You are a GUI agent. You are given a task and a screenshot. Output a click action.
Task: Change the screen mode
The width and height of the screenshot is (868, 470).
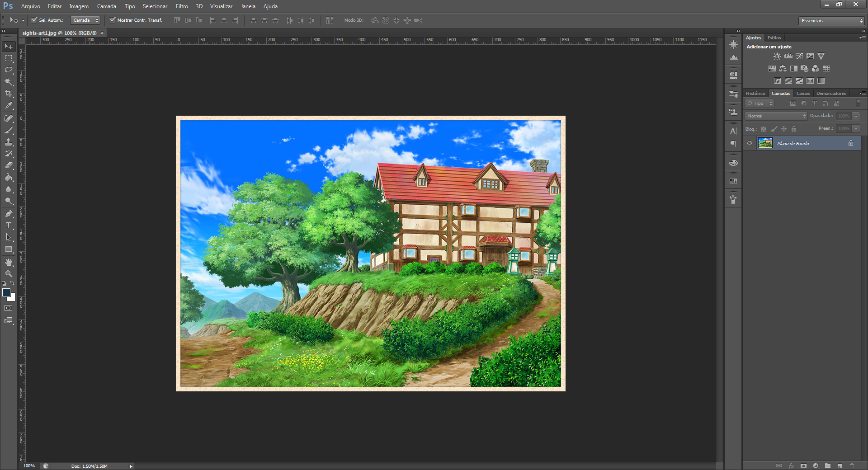pos(9,320)
